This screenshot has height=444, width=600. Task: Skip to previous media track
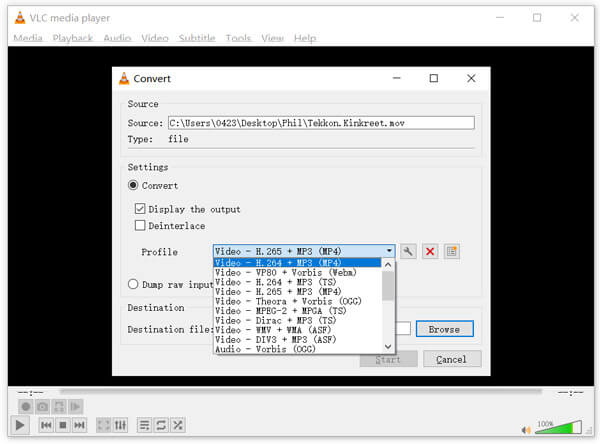click(46, 425)
